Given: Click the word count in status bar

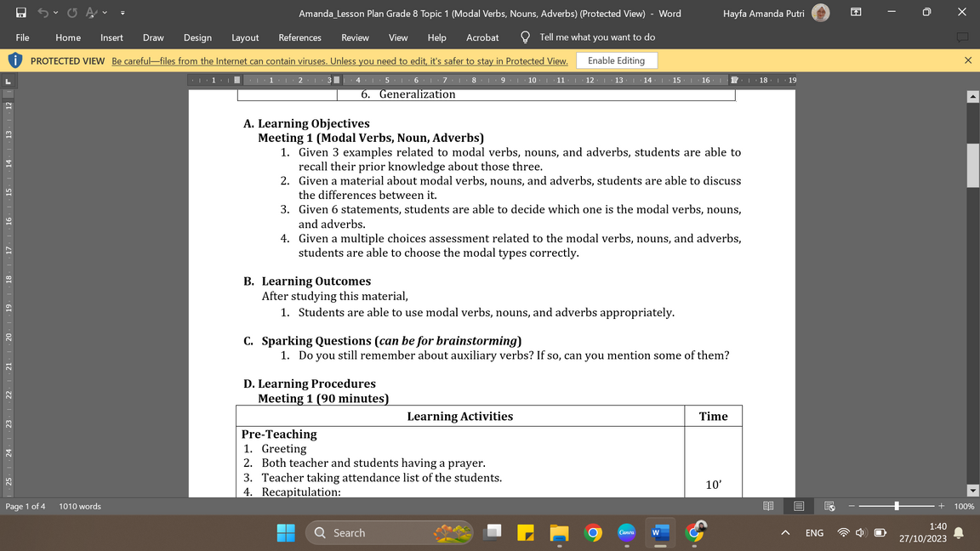Looking at the screenshot, I should pyautogui.click(x=80, y=506).
